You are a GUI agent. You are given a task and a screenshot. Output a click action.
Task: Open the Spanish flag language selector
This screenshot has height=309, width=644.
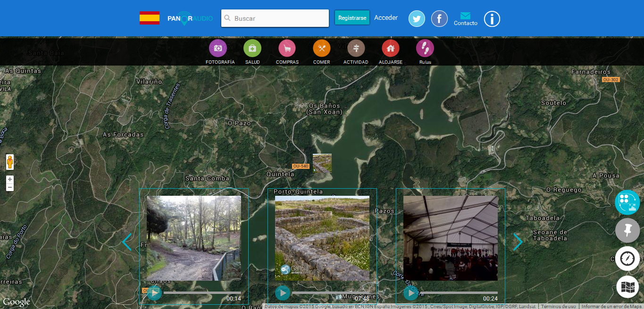pyautogui.click(x=149, y=18)
